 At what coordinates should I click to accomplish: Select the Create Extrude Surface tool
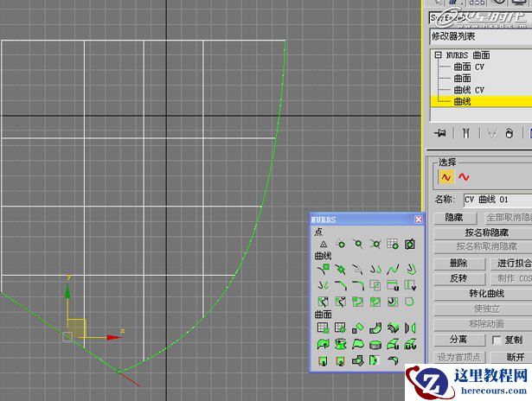[324, 344]
